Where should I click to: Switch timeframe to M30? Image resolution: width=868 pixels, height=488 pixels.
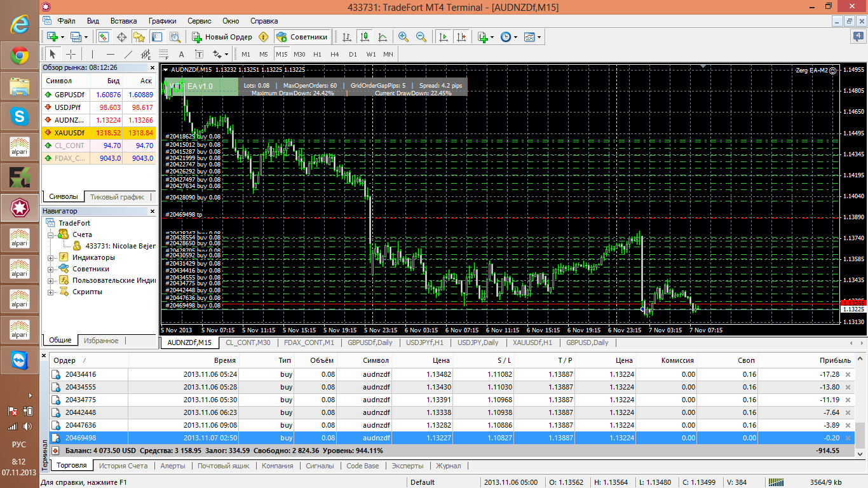[299, 54]
